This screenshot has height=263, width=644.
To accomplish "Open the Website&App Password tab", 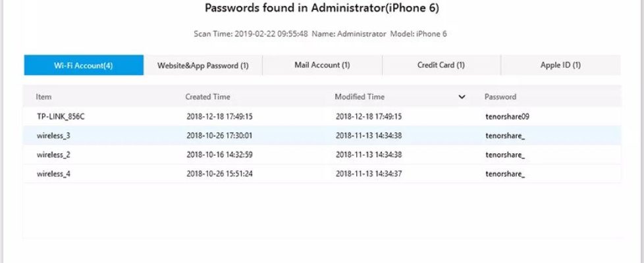I will point(203,65).
